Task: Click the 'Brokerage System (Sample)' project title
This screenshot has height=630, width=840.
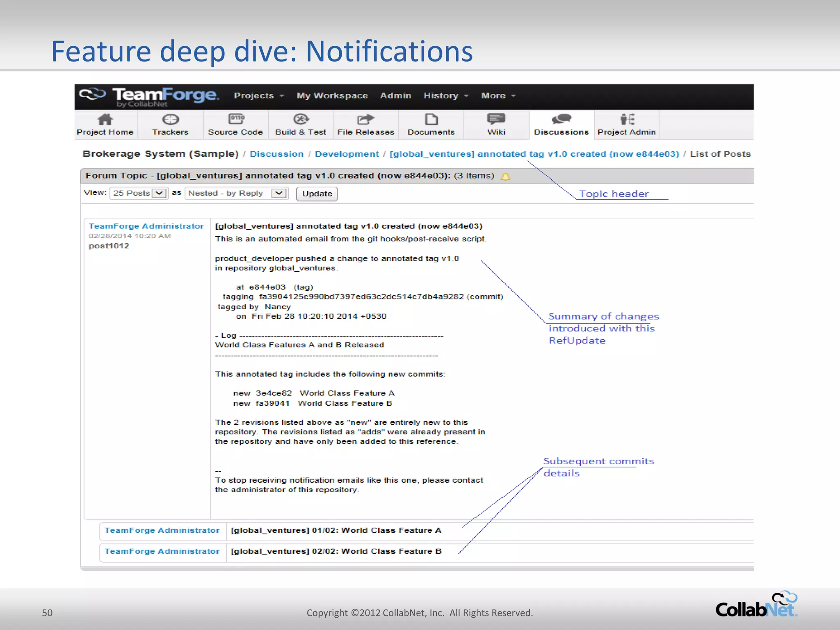Action: pyautogui.click(x=160, y=154)
